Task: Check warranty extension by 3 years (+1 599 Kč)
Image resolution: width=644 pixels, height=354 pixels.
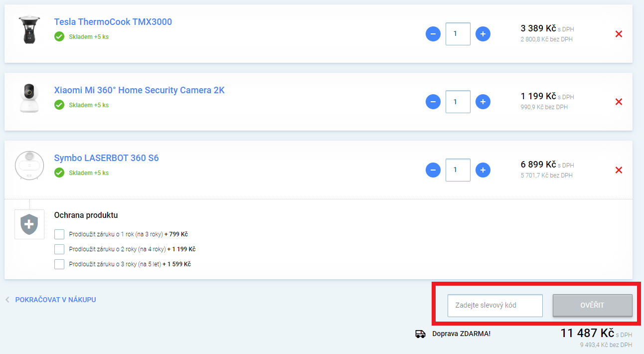Action: (59, 264)
